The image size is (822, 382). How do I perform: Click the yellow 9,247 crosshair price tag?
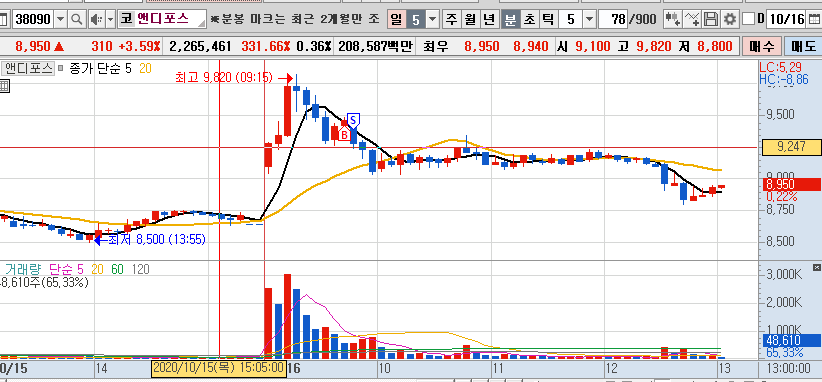click(x=792, y=146)
